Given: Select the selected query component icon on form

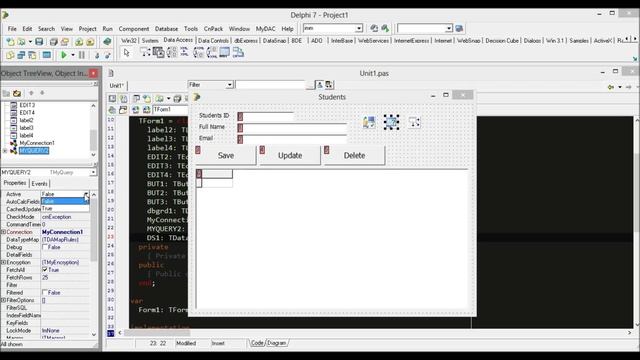Looking at the screenshot, I should (x=391, y=122).
